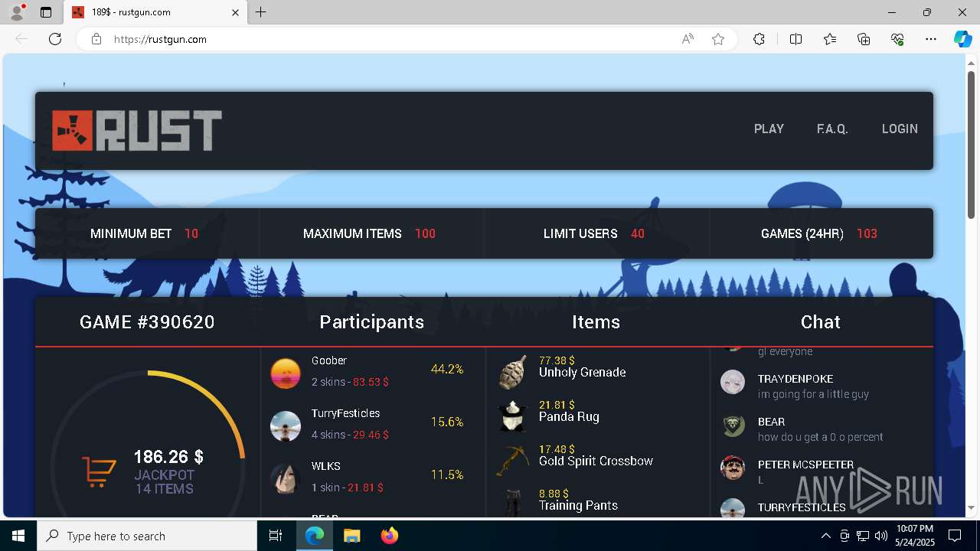Image resolution: width=980 pixels, height=551 pixels.
Task: Close the rustgun.com tab
Action: tap(236, 12)
